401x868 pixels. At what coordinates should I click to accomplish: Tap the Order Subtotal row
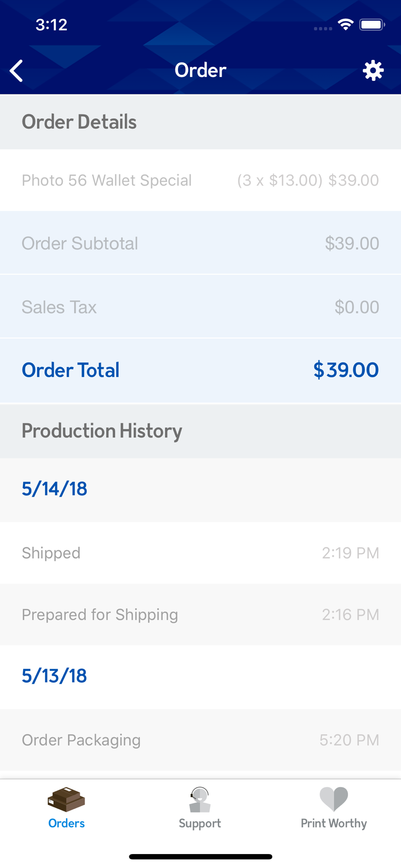coord(200,243)
